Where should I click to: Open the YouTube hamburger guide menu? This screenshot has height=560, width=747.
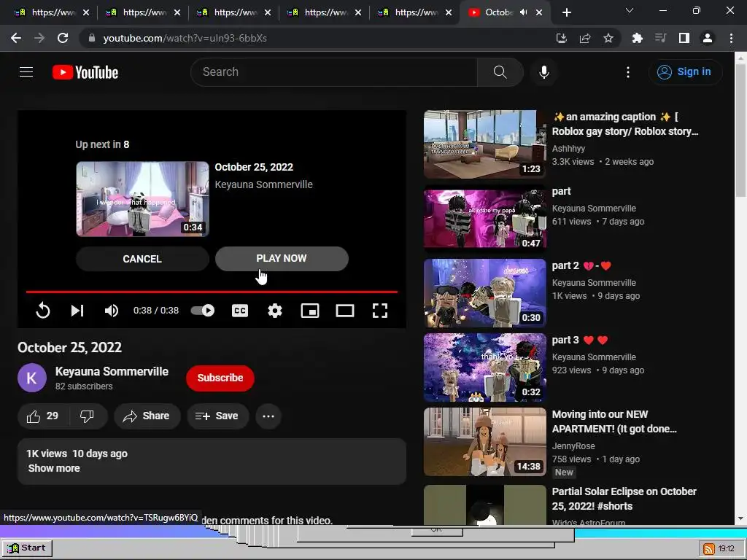pos(26,72)
